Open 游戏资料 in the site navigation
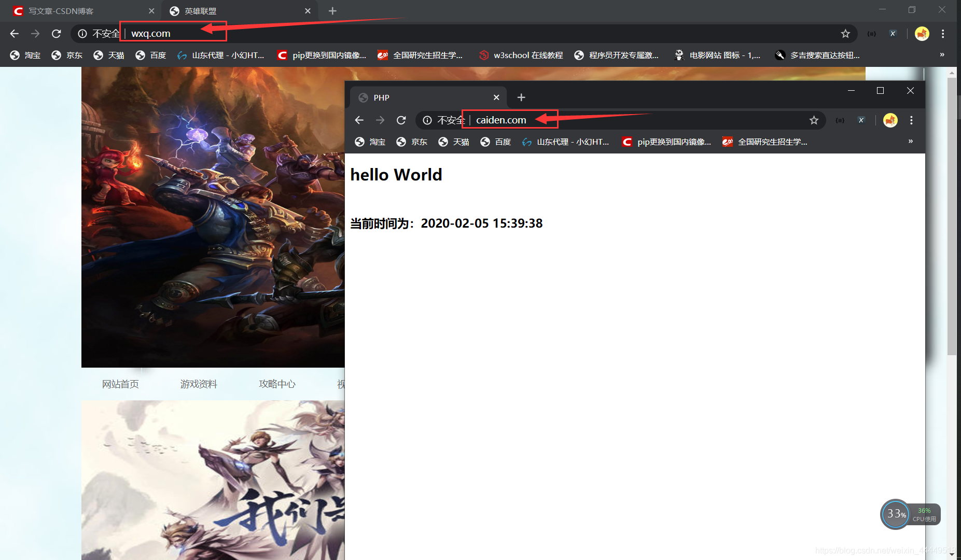The height and width of the screenshot is (560, 961). pyautogui.click(x=199, y=384)
